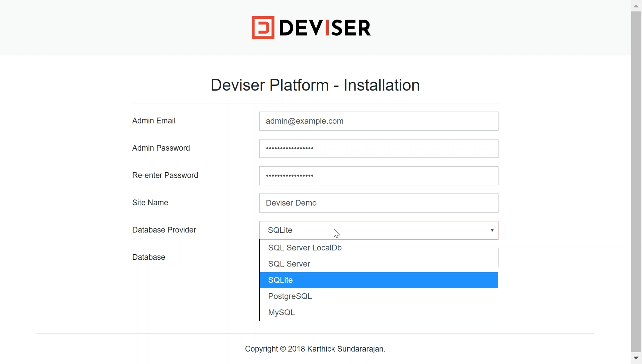Select PostgreSQL as the database provider
This screenshot has height=364, width=642.
290,296
